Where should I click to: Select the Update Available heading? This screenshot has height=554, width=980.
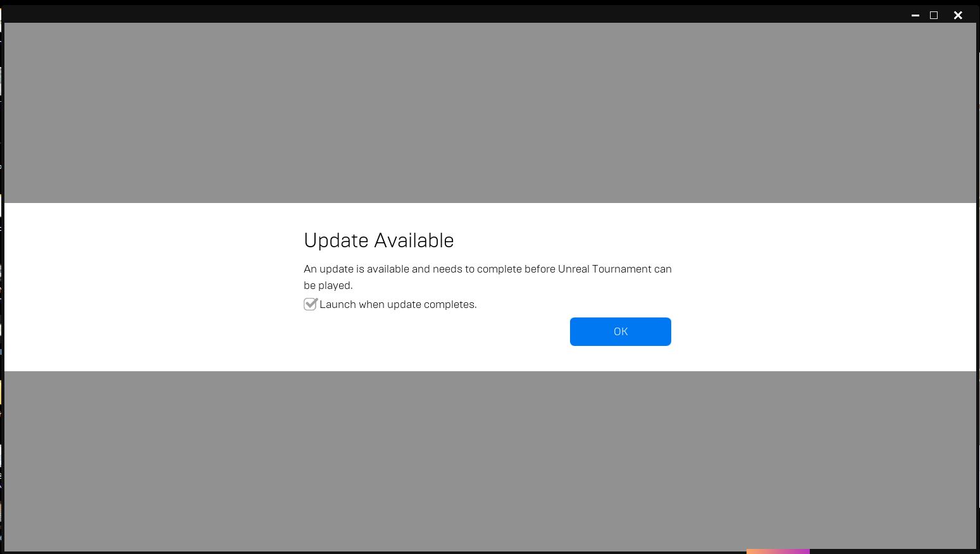pos(379,240)
